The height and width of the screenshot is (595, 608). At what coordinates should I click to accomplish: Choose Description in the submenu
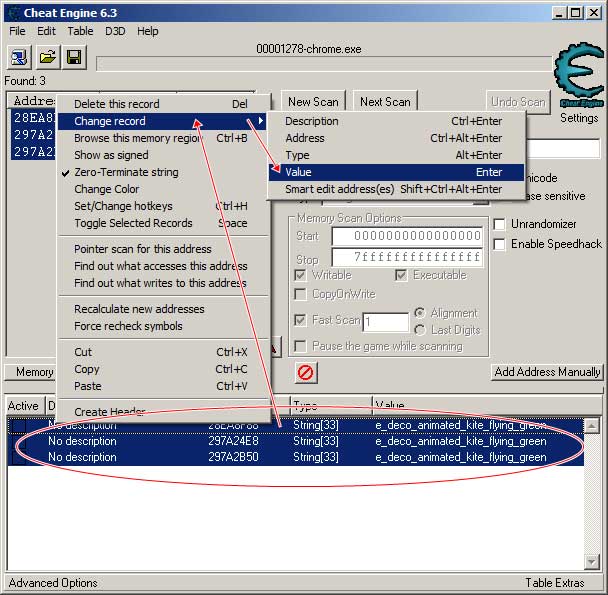pyautogui.click(x=396, y=121)
